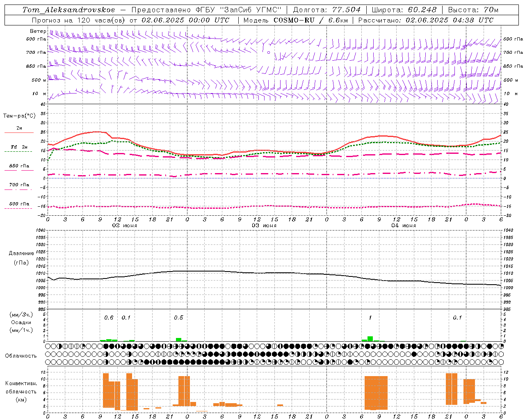Click the 'Ветер' wind panel label

pos(38,31)
